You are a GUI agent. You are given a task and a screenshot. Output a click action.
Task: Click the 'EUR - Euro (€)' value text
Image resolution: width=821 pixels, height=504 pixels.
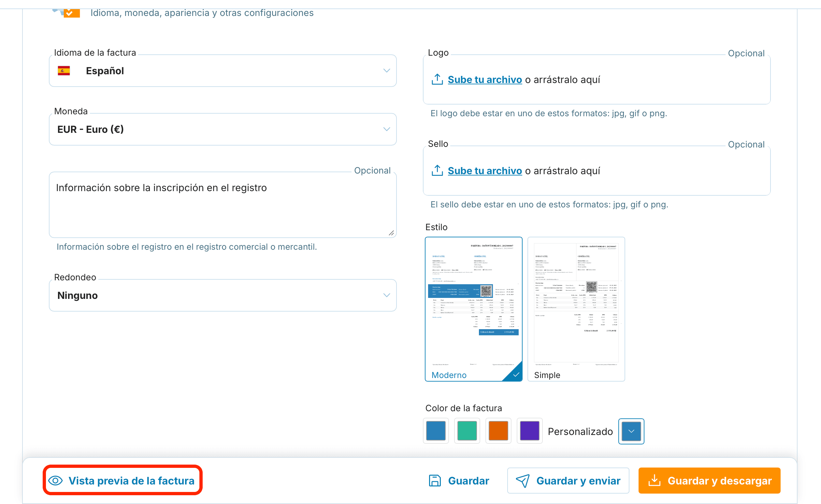pyautogui.click(x=90, y=129)
